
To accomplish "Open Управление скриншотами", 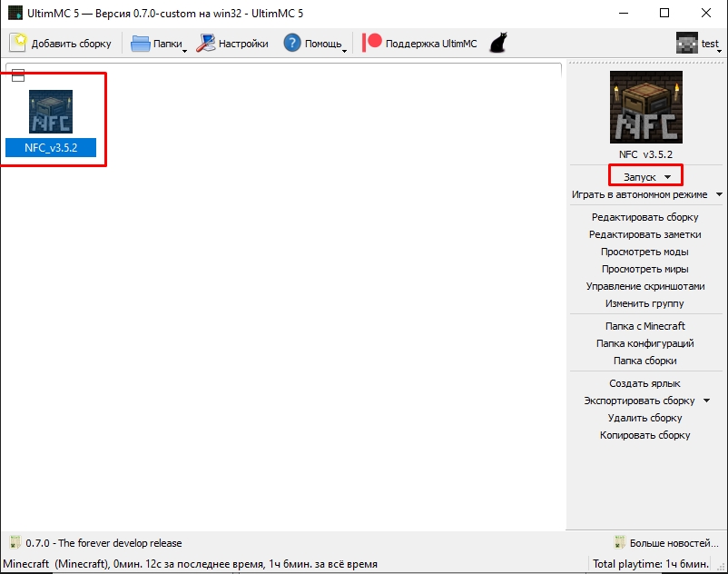I will pos(645,286).
